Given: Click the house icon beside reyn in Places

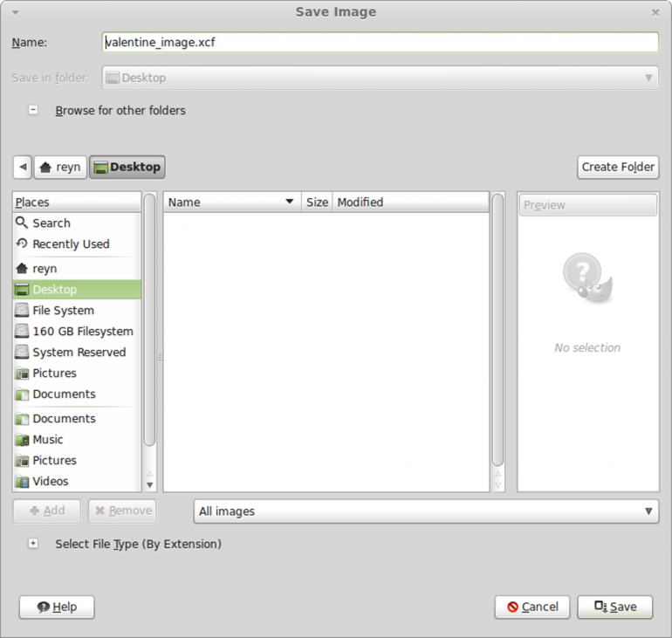Looking at the screenshot, I should click(22, 269).
